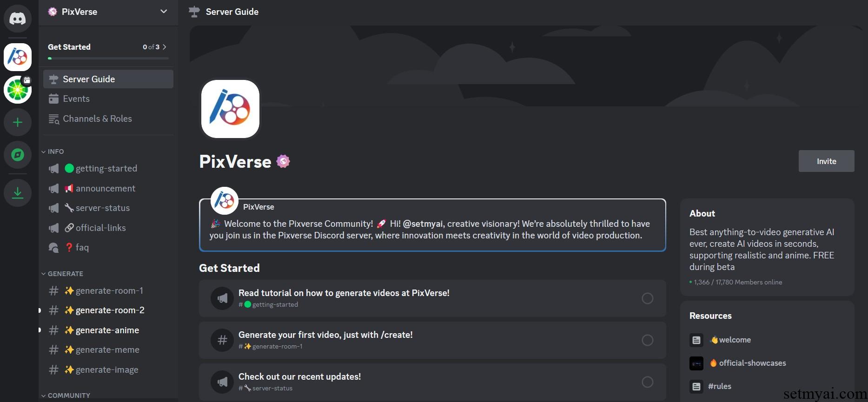This screenshot has width=868, height=402.
Task: Collapse the INFO channel category
Action: click(53, 152)
